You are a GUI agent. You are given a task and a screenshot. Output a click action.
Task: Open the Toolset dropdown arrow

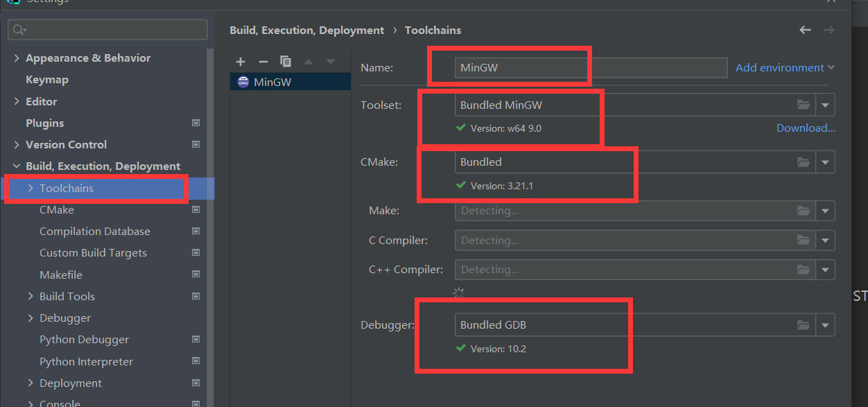tap(825, 105)
